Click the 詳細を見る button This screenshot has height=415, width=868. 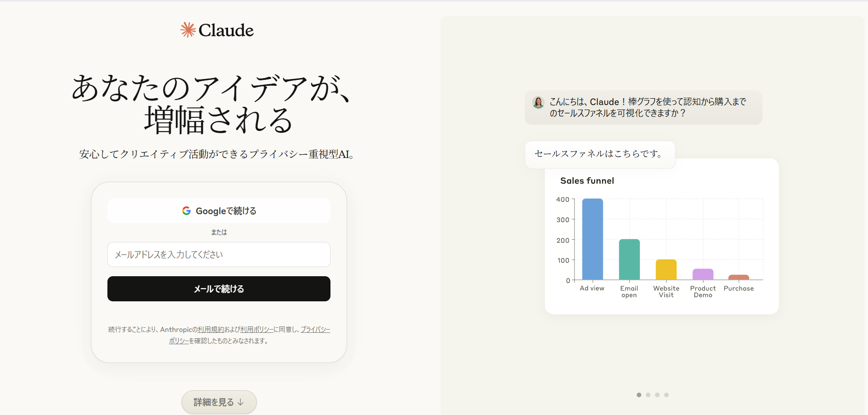pos(218,402)
